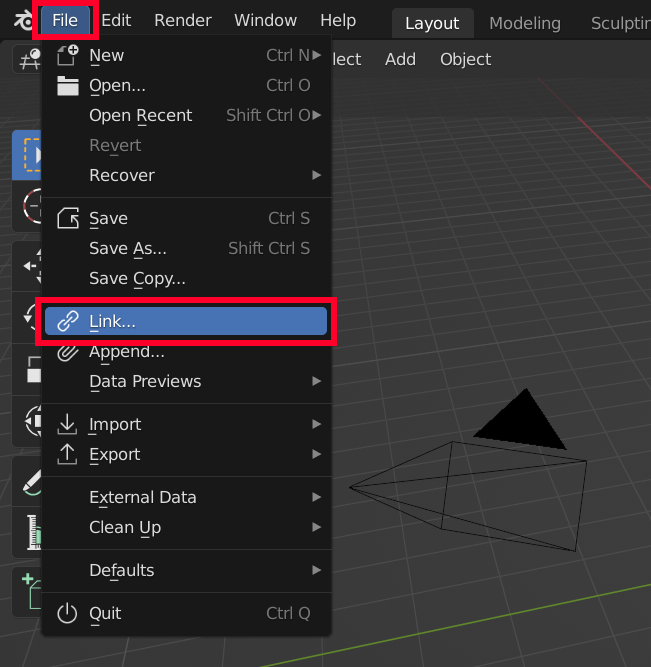Click the Open folder icon
Image resolution: width=651 pixels, height=667 pixels.
[67, 86]
